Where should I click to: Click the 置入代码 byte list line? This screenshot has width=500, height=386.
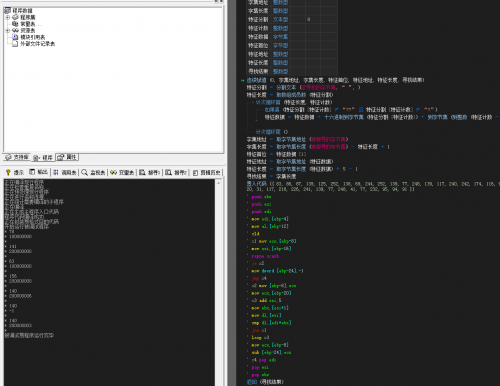click(x=373, y=186)
